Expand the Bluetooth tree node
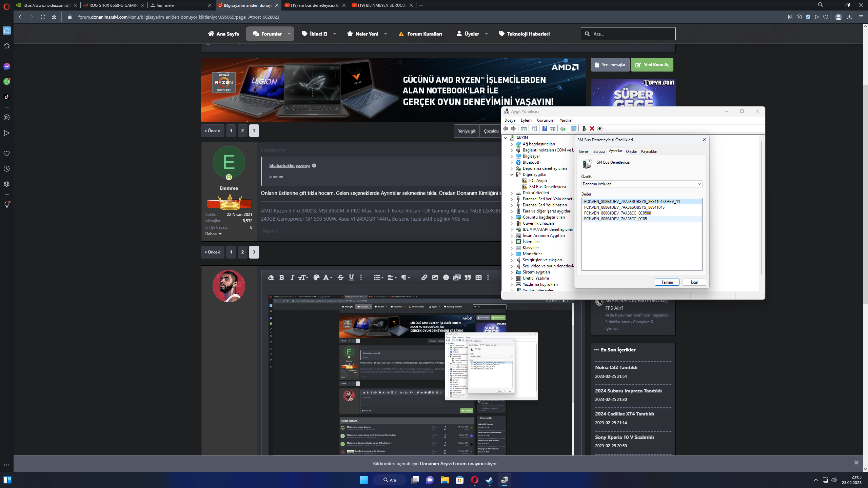 512,162
